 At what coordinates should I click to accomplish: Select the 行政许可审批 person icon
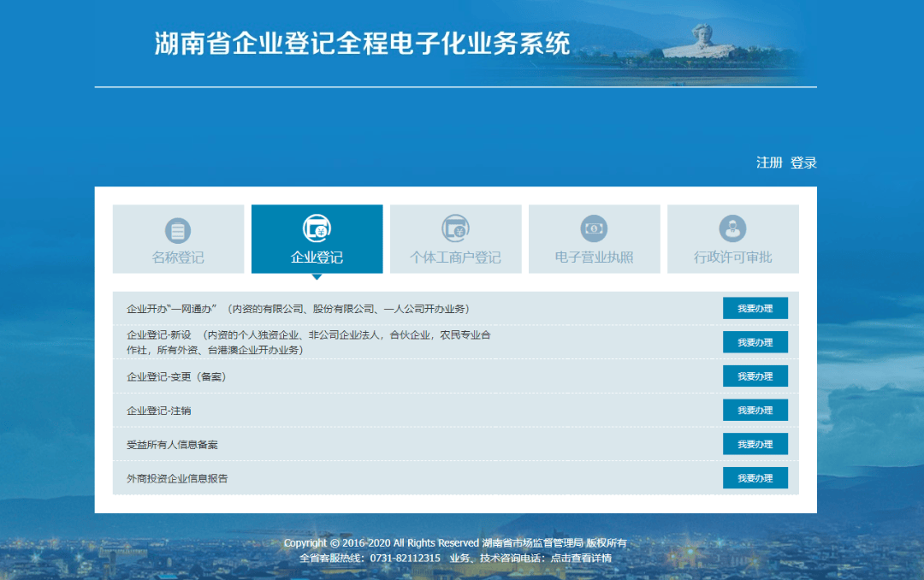coord(732,228)
